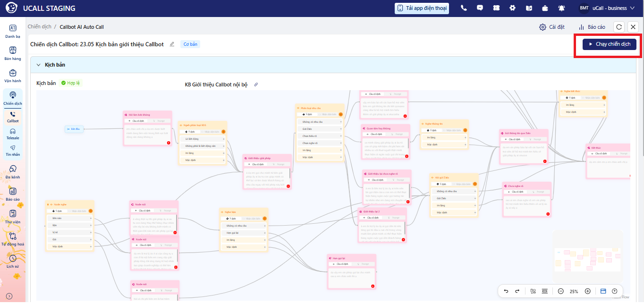Viewport: 644px width, 304px height.
Task: Click the Callbot AI Auto Call breadcrumb
Action: [x=82, y=27]
